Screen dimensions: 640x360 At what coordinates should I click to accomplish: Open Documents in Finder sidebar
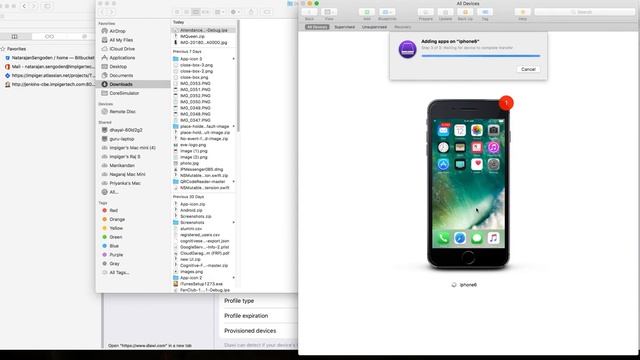pyautogui.click(x=121, y=76)
